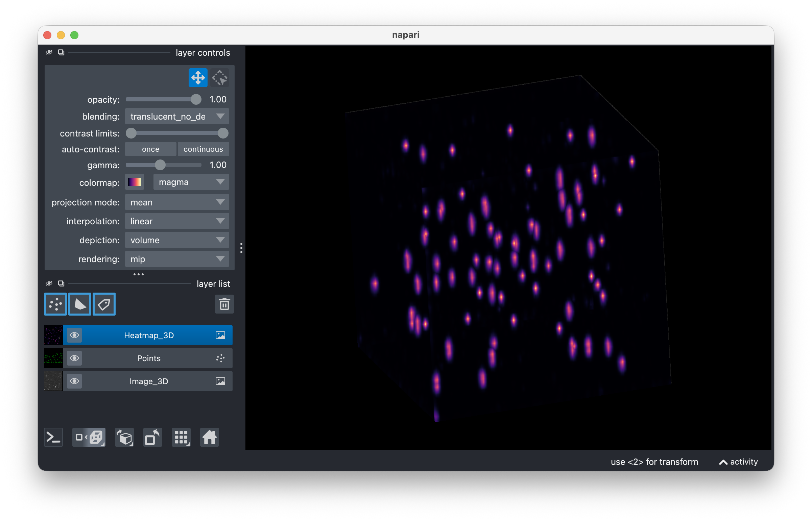This screenshot has height=521, width=812.
Task: Select the Heatmap_3D layer row
Action: (138, 335)
